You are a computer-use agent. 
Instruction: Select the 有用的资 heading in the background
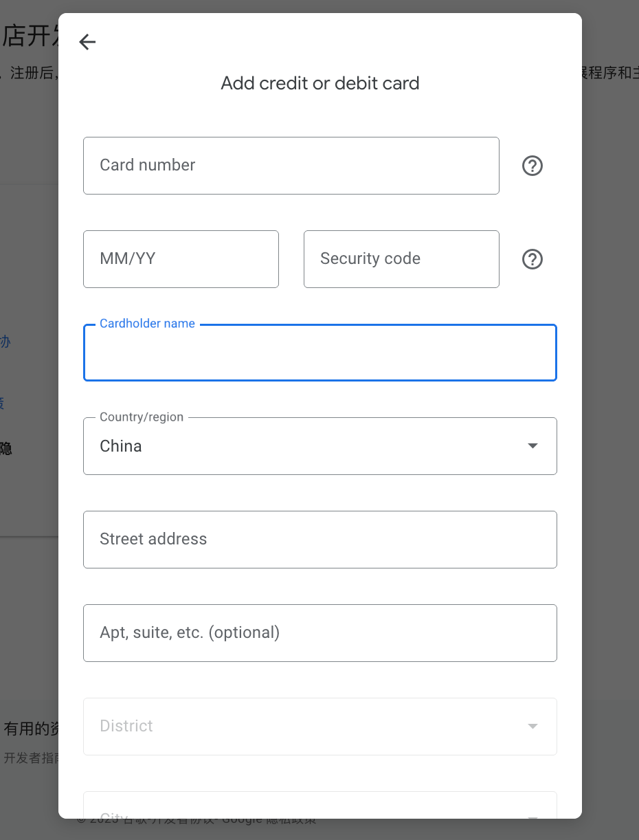31,729
